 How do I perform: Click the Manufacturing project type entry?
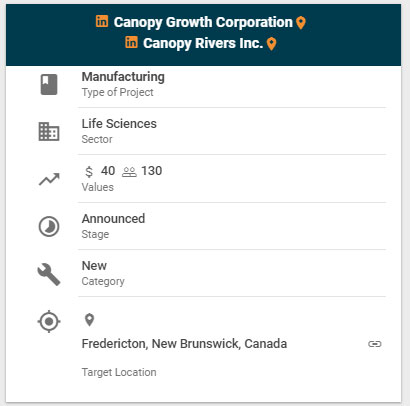point(123,77)
